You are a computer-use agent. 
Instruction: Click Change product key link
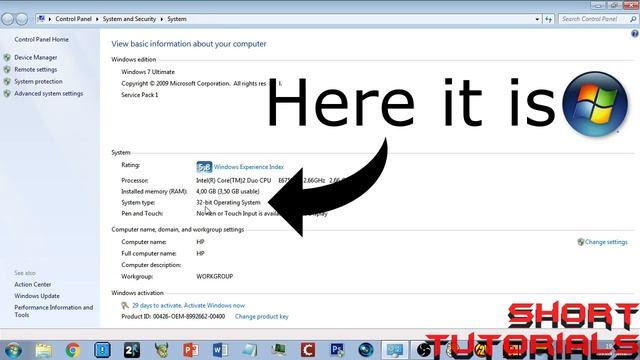point(262,317)
